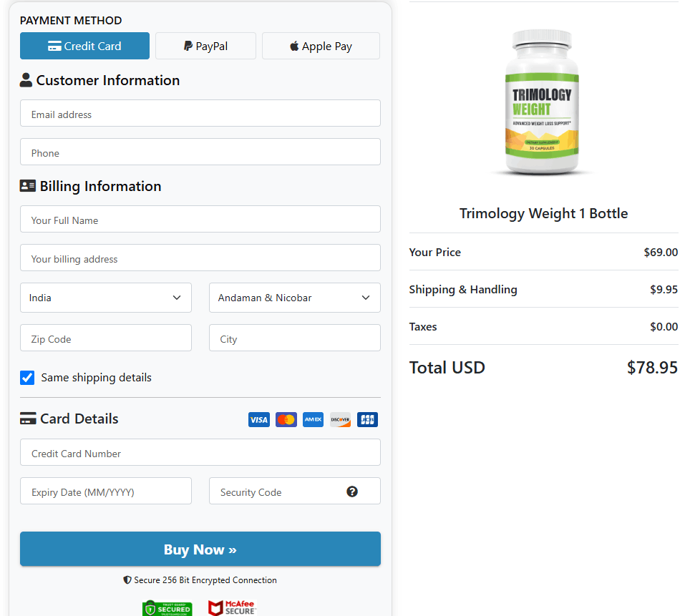Click the Discover card icon
The image size is (685, 616).
coord(340,420)
